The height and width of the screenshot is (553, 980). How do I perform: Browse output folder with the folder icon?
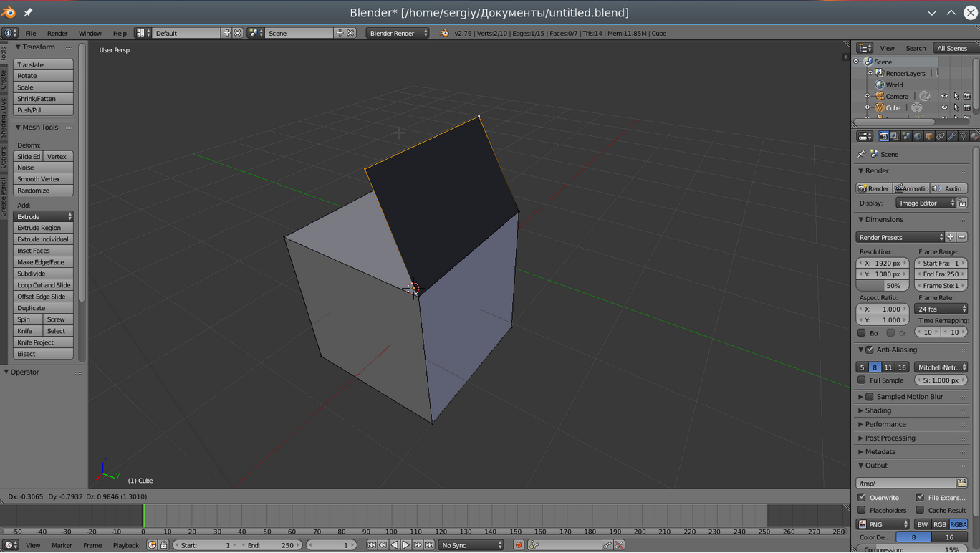point(961,484)
